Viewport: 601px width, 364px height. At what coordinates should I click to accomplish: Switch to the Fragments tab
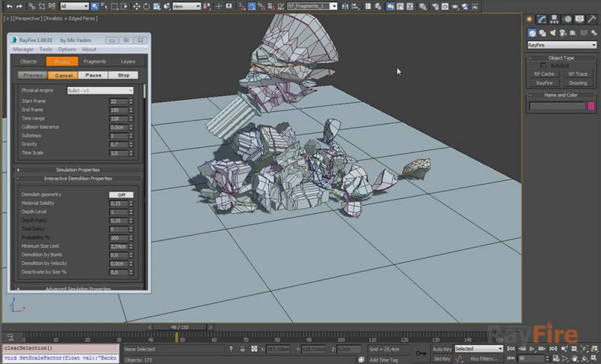click(x=95, y=62)
